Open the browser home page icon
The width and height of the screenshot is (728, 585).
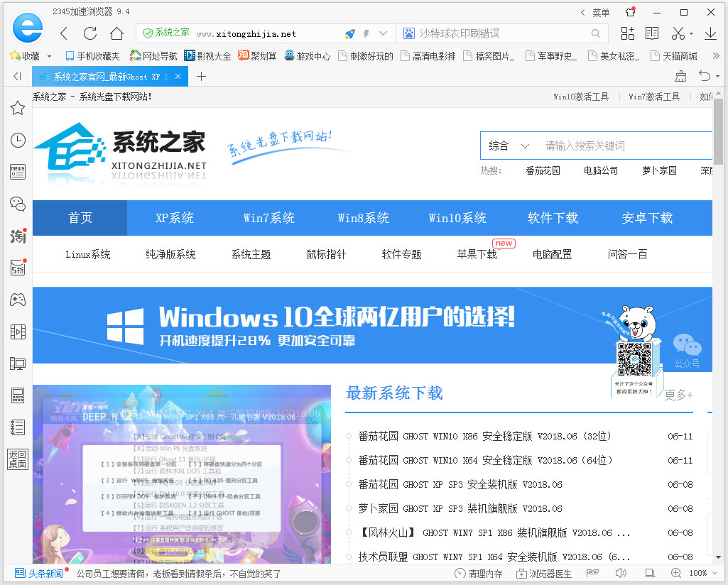[116, 33]
